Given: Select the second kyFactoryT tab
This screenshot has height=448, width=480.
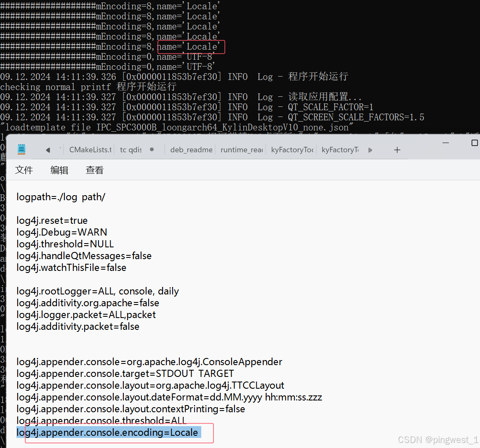Looking at the screenshot, I should 339,150.
